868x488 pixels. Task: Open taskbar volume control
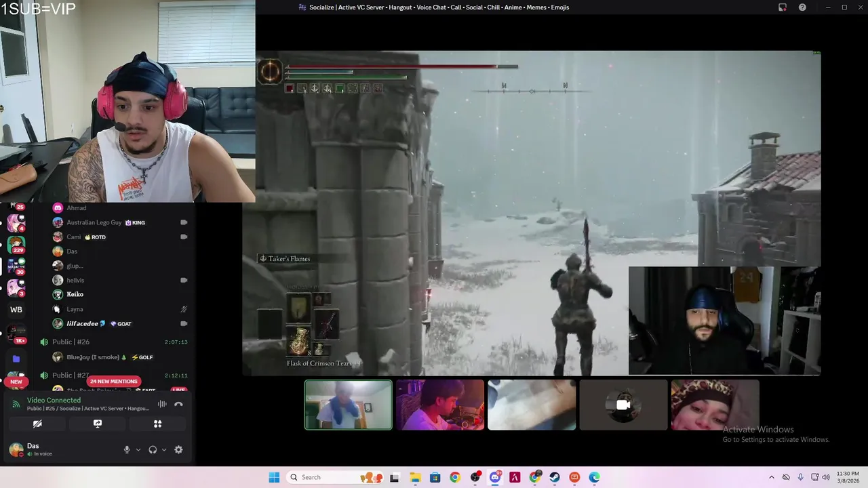coord(826,477)
